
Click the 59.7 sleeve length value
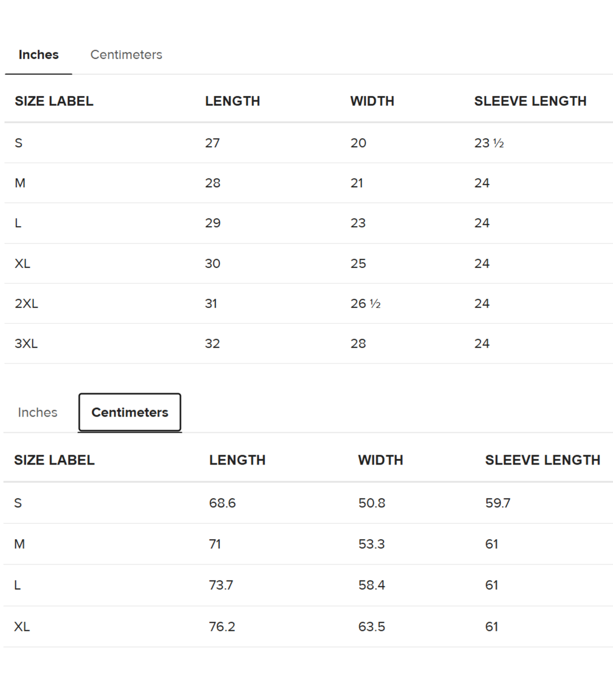(x=498, y=503)
